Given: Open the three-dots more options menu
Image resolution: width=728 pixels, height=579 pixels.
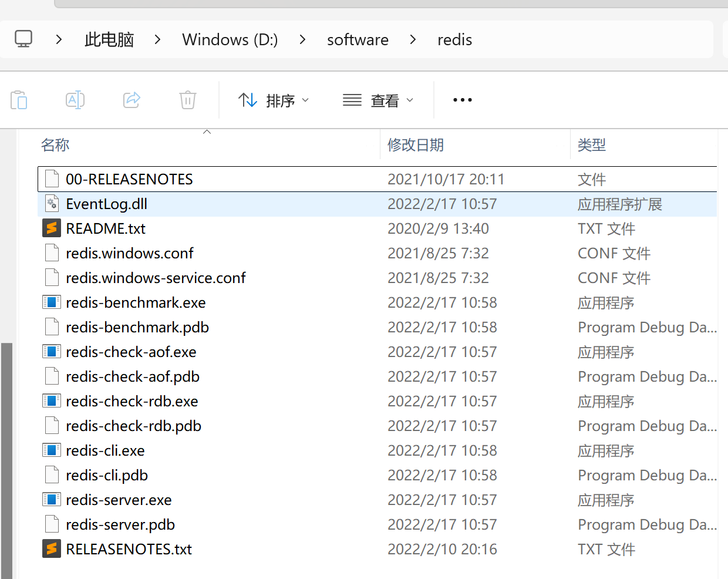Looking at the screenshot, I should 463,100.
